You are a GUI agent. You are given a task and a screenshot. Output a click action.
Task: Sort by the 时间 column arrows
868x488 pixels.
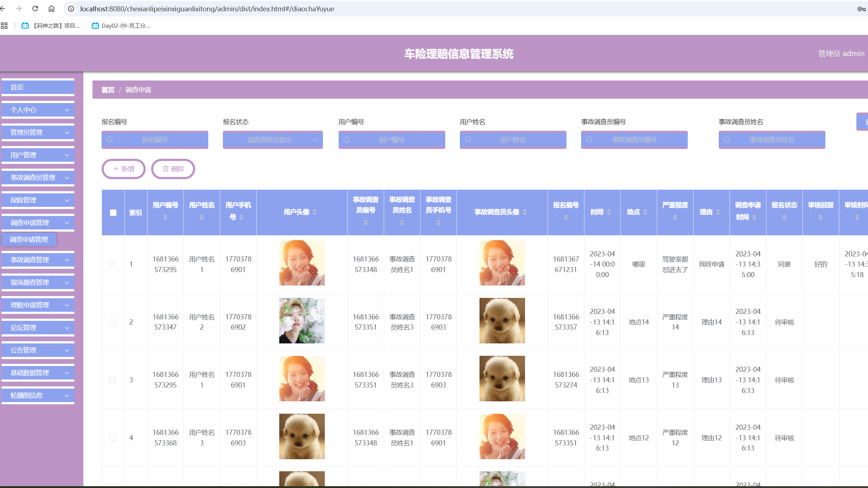(609, 212)
